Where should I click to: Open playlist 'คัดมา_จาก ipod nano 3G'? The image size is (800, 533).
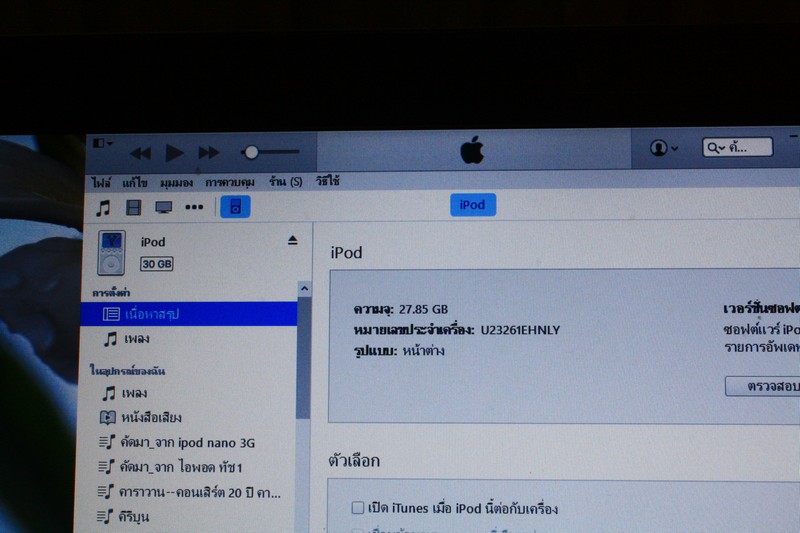pos(187,442)
